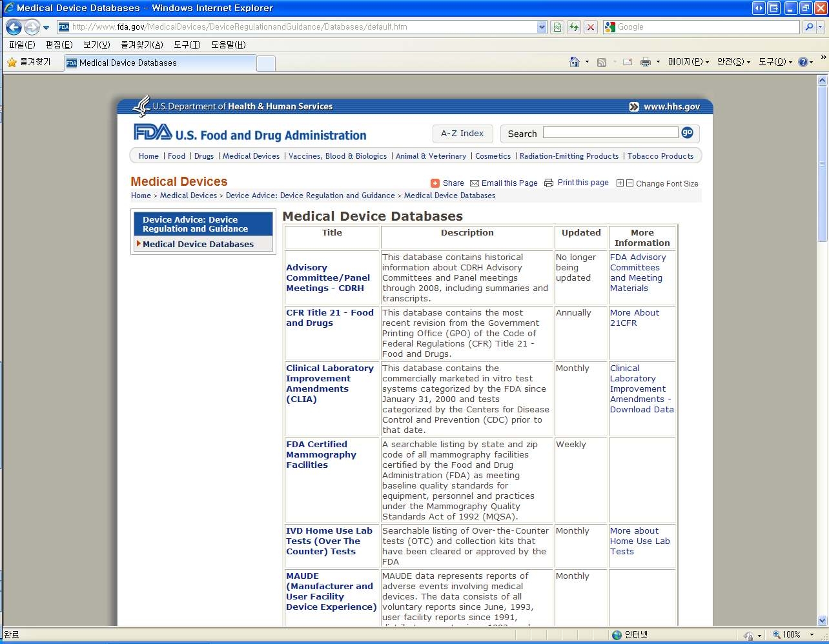
Task: Expand the address bar history dropdown
Action: point(542,27)
